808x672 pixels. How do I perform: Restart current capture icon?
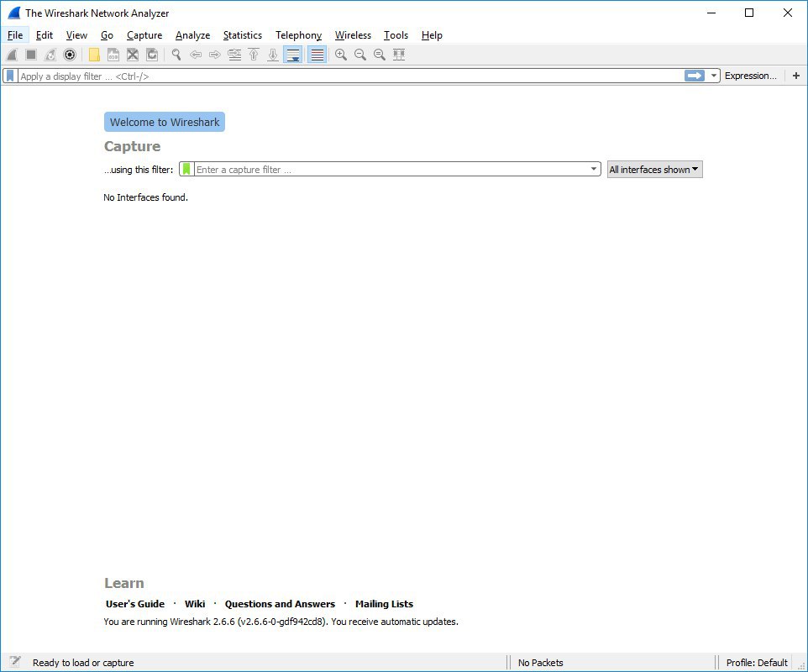pos(50,55)
